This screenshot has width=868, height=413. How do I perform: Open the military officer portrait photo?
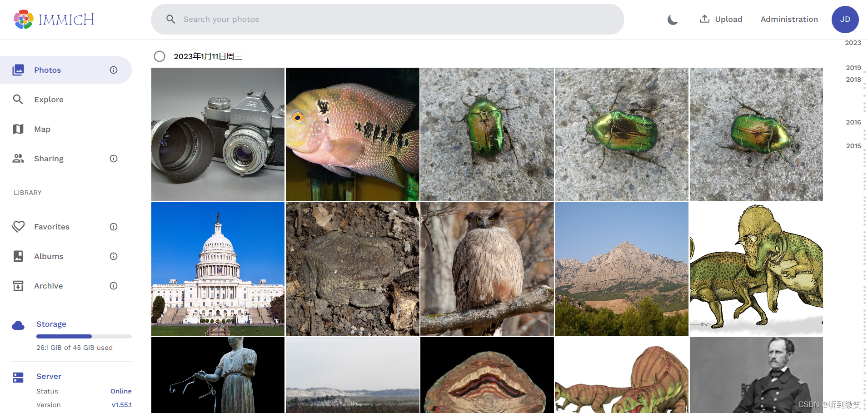[756, 375]
